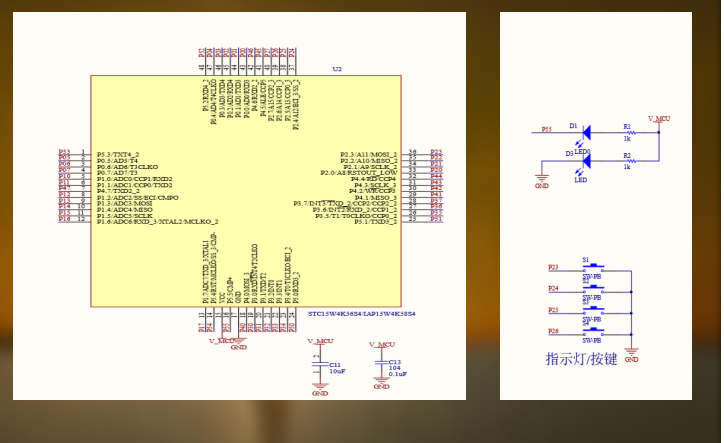Click capacitor C11 symbol
Image resolution: width=724 pixels, height=443 pixels.
tap(320, 364)
